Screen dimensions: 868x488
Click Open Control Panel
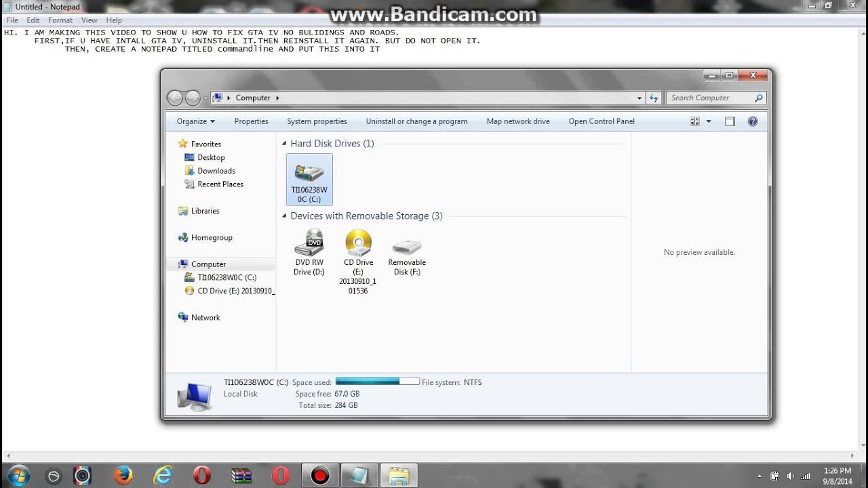pos(601,121)
